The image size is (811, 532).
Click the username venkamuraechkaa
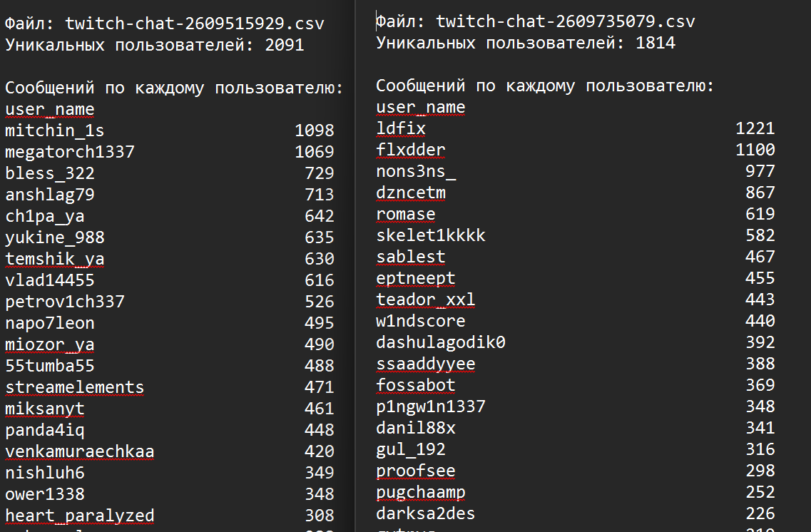click(x=79, y=451)
